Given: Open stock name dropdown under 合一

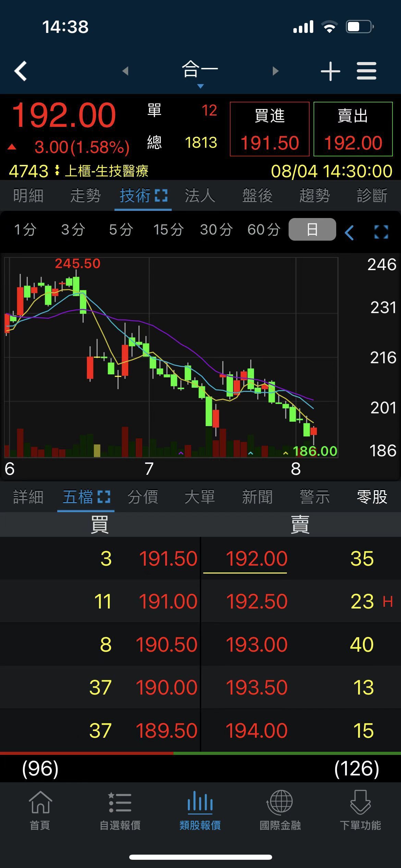Looking at the screenshot, I should [x=200, y=86].
